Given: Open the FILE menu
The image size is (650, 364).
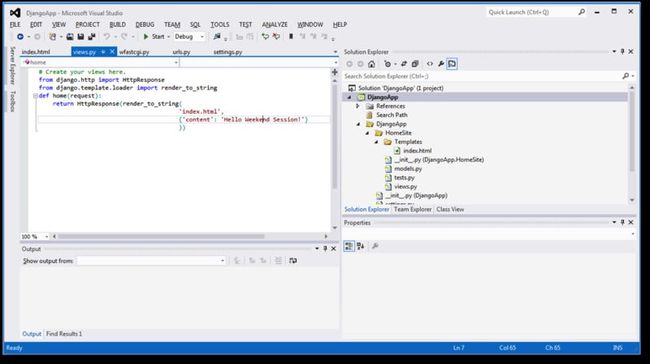Looking at the screenshot, I should (15, 25).
